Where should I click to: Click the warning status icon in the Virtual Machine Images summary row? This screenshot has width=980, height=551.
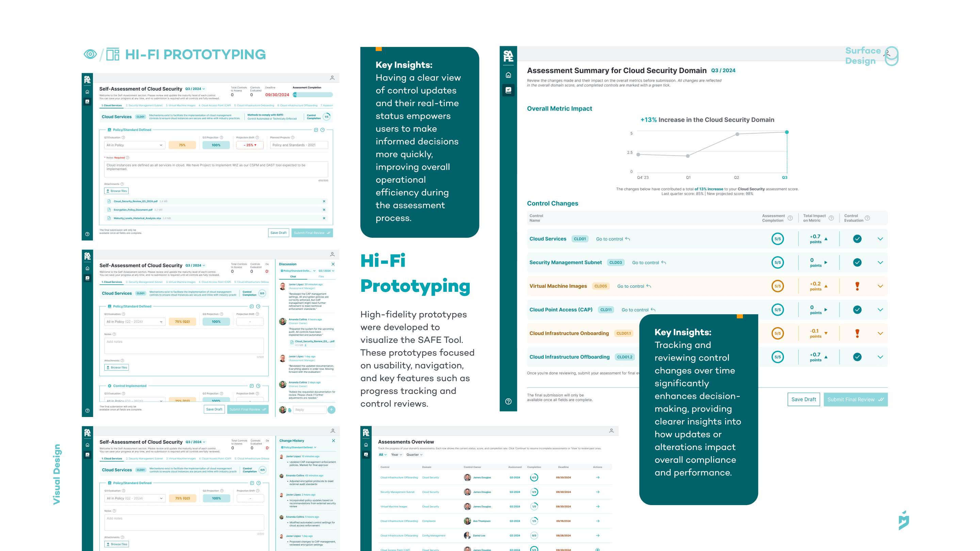tap(857, 286)
